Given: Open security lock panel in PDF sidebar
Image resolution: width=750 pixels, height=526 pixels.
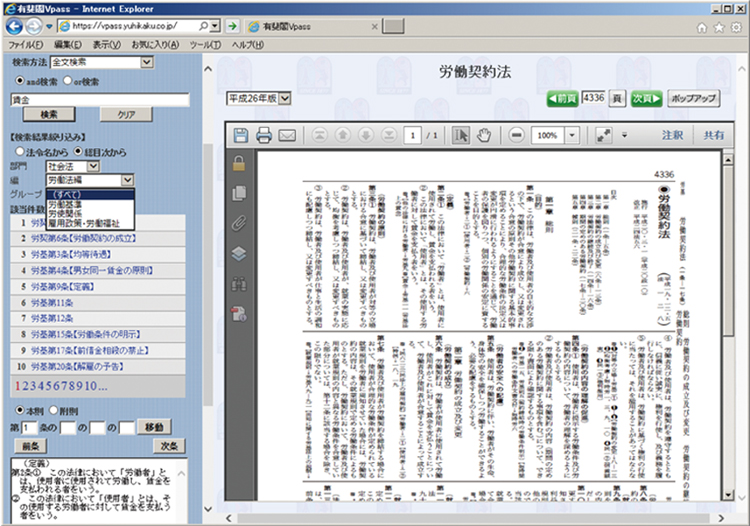Looking at the screenshot, I should [x=239, y=163].
